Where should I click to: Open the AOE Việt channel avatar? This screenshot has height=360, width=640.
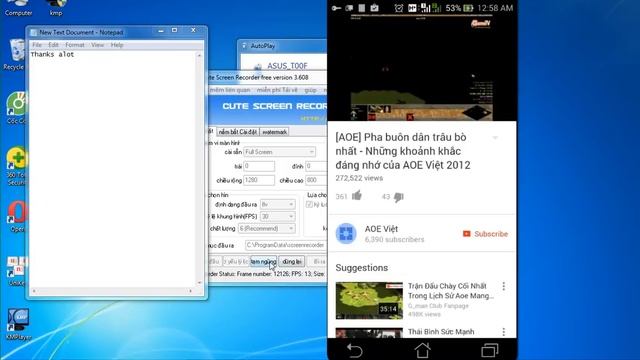[x=346, y=233]
